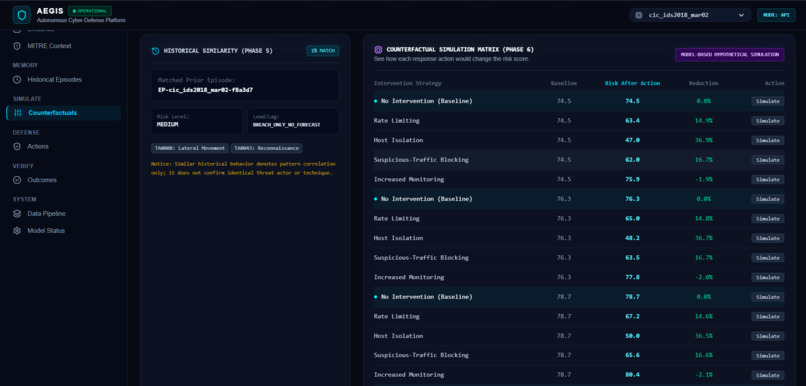Click the Risk After Action column header

(x=632, y=83)
